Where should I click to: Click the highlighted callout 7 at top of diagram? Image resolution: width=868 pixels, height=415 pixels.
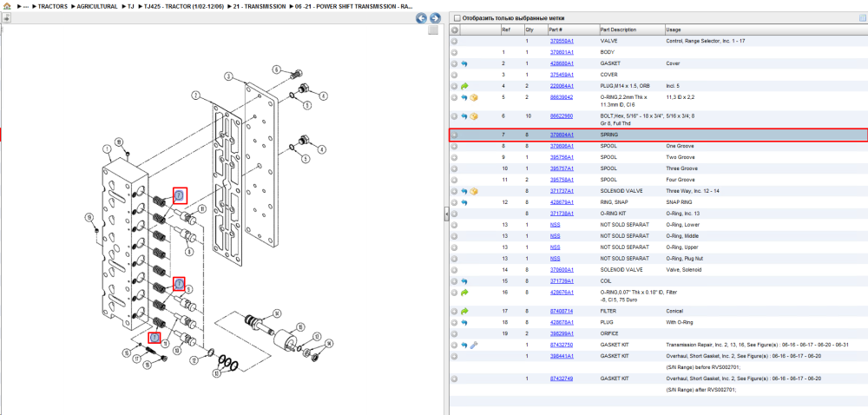(180, 195)
